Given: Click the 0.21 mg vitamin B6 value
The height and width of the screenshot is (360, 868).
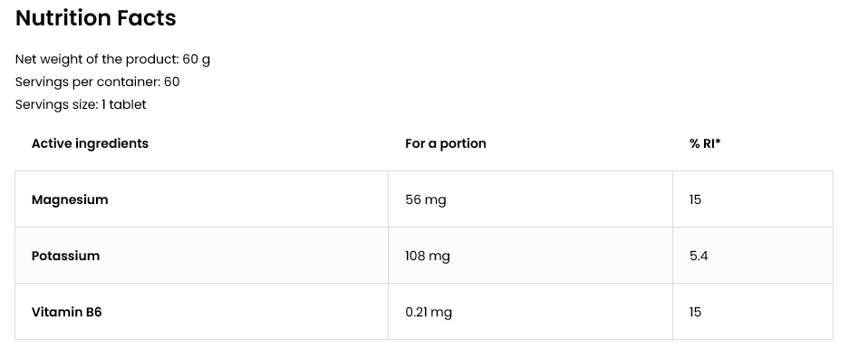Looking at the screenshot, I should point(429,312).
